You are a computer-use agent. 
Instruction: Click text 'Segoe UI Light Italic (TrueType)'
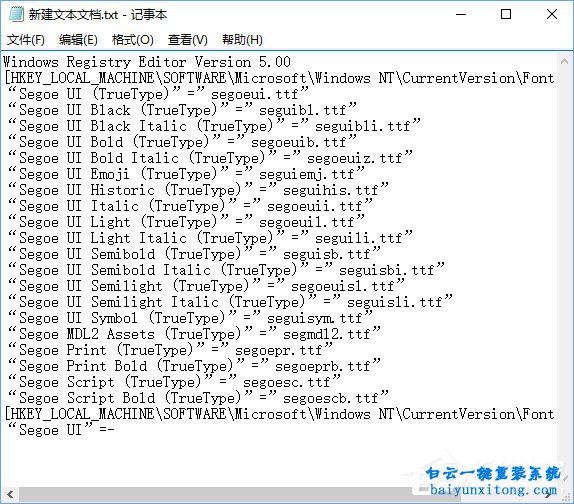tap(146, 238)
